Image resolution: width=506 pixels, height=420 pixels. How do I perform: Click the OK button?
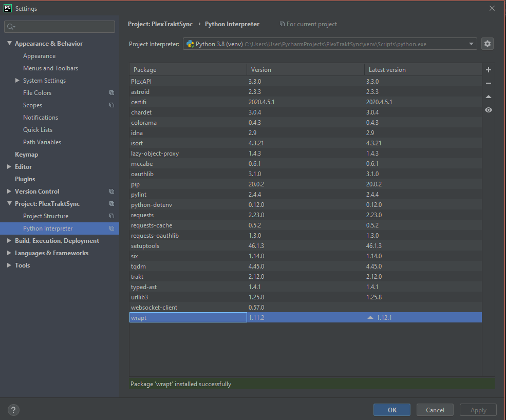click(392, 410)
